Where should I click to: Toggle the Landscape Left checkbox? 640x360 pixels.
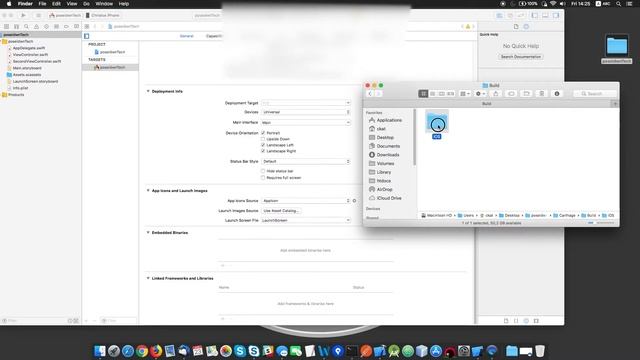click(263, 145)
